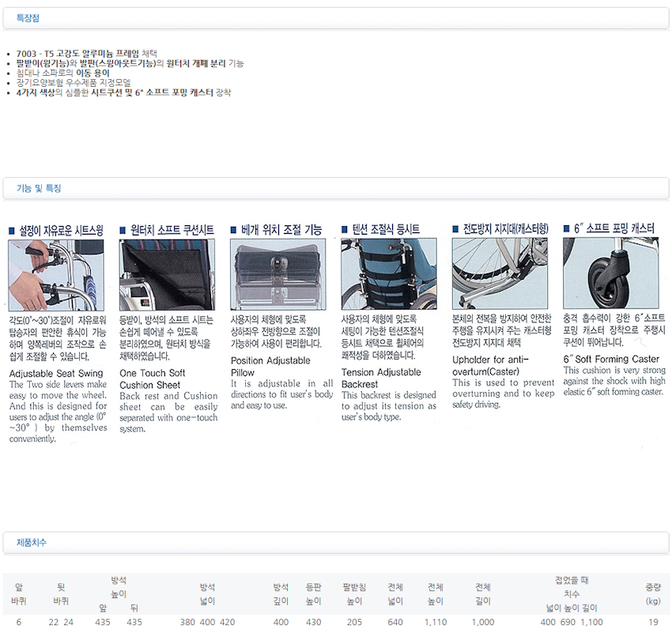Click blue square bullet beside 원터치 소프트 쿠션시트
Image resolution: width=672 pixels, height=644 pixels.
pyautogui.click(x=123, y=230)
